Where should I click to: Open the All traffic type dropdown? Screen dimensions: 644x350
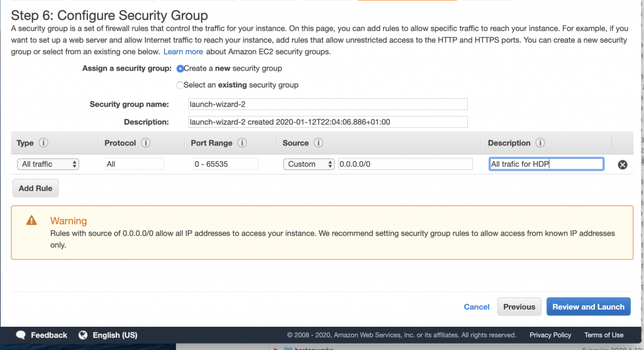pos(48,164)
